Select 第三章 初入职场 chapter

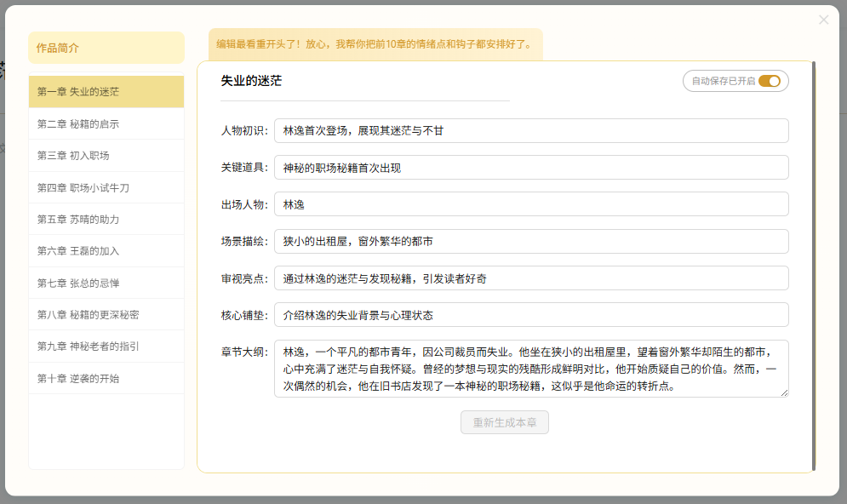106,156
